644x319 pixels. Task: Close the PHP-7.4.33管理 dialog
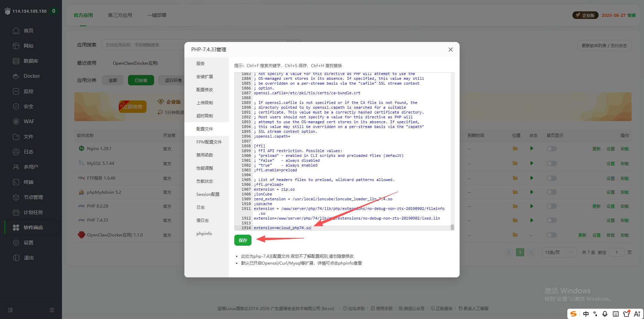[451, 50]
